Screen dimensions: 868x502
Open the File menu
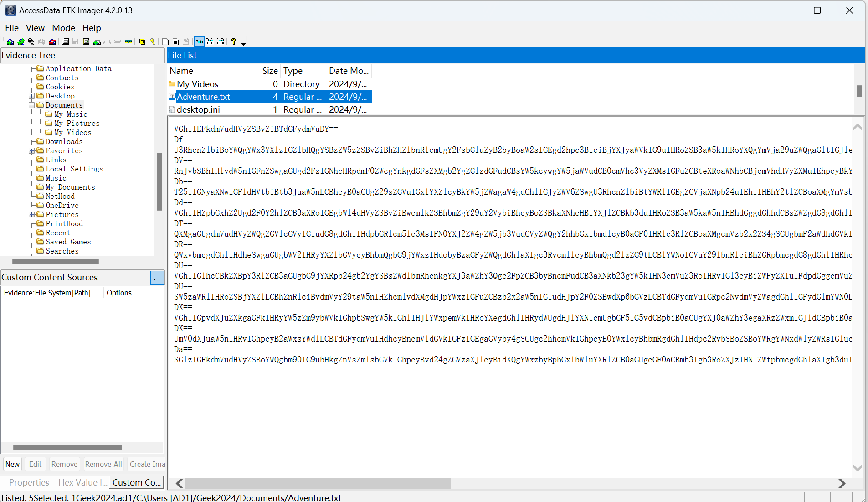12,28
